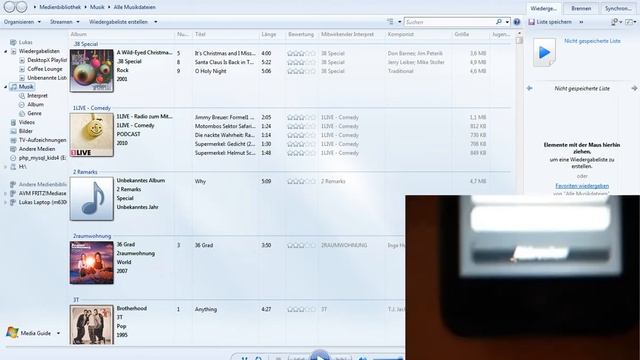
Task: Click the 1LIVE smiley album cover
Action: 91,135
